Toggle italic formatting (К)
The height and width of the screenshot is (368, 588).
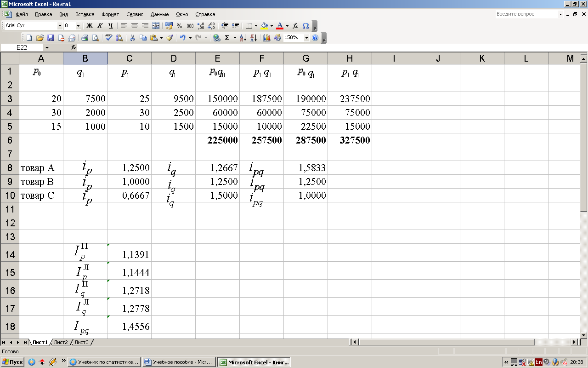100,26
